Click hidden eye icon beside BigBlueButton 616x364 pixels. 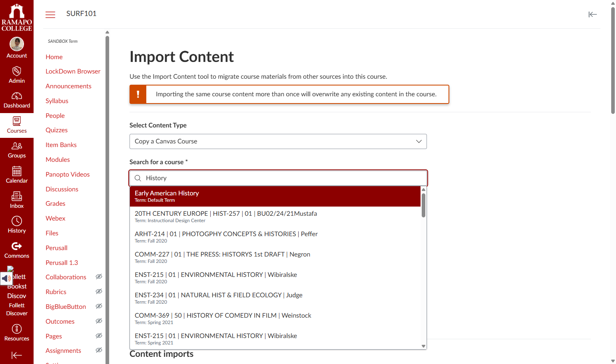pyautogui.click(x=99, y=306)
